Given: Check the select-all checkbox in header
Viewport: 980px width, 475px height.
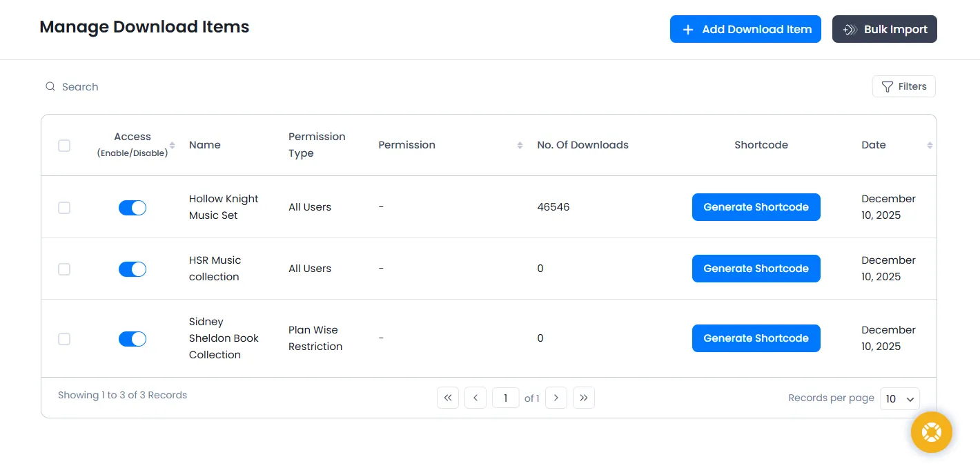Looking at the screenshot, I should point(64,146).
